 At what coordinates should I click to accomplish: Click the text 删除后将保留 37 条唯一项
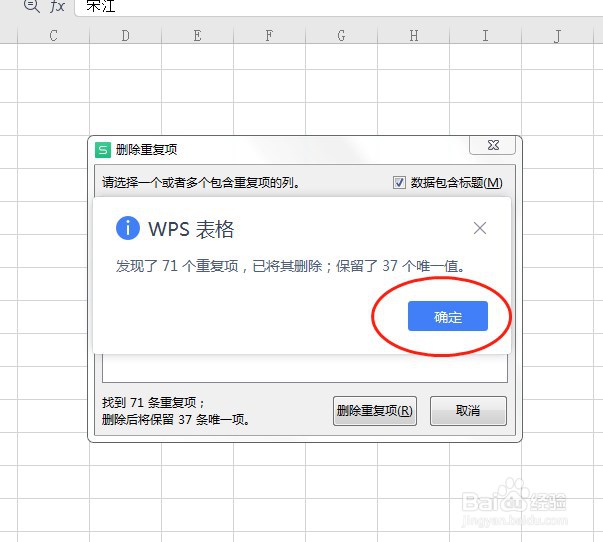point(176,419)
